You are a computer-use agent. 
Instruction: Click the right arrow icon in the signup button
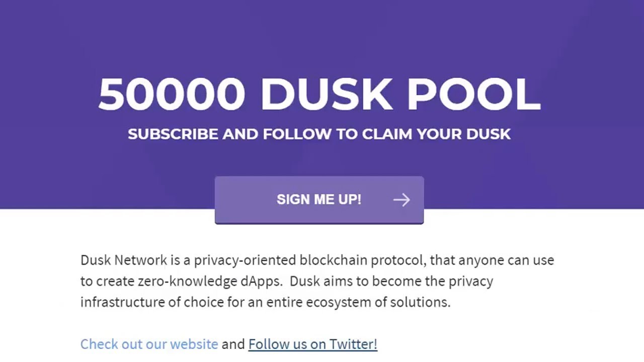point(401,200)
